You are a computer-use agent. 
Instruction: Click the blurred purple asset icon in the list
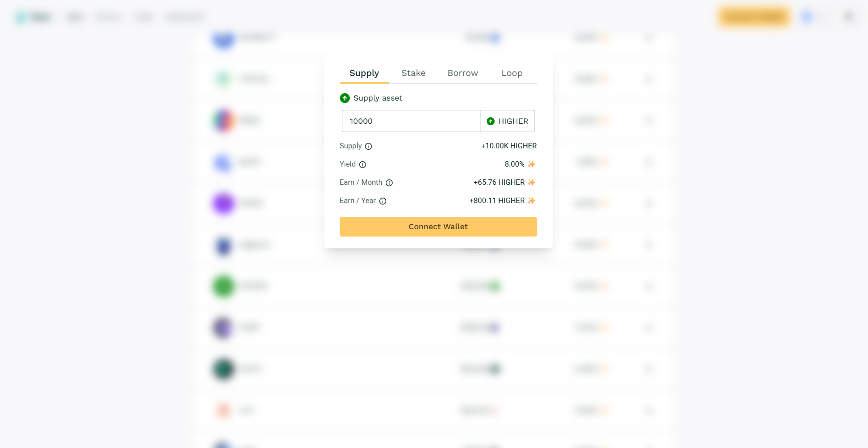pyautogui.click(x=223, y=203)
